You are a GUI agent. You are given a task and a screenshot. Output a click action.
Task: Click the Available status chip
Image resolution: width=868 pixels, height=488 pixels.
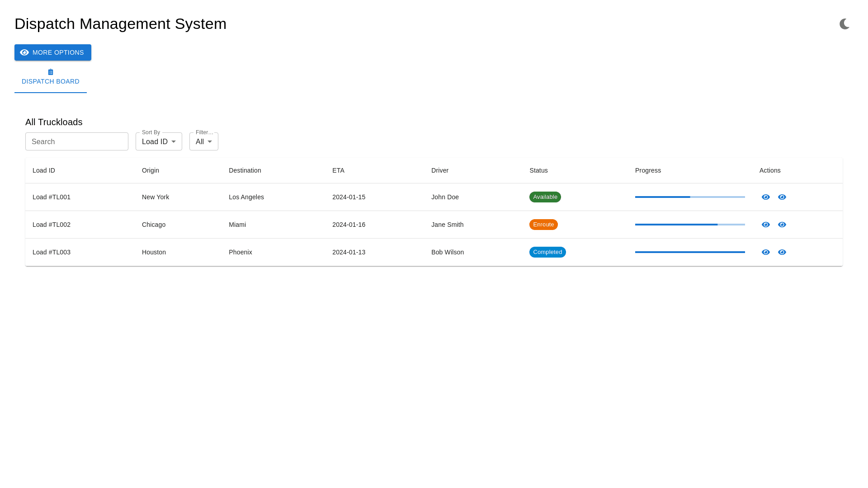point(545,197)
